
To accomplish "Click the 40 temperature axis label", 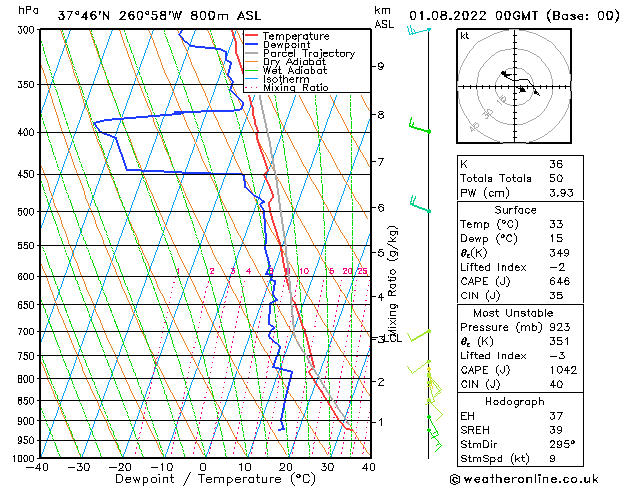I will (x=369, y=467).
